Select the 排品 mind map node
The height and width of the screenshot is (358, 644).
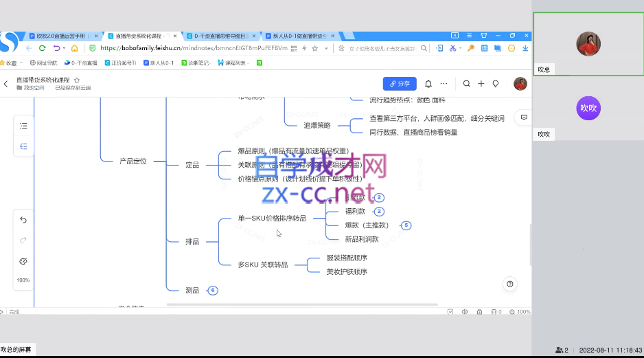pyautogui.click(x=192, y=242)
